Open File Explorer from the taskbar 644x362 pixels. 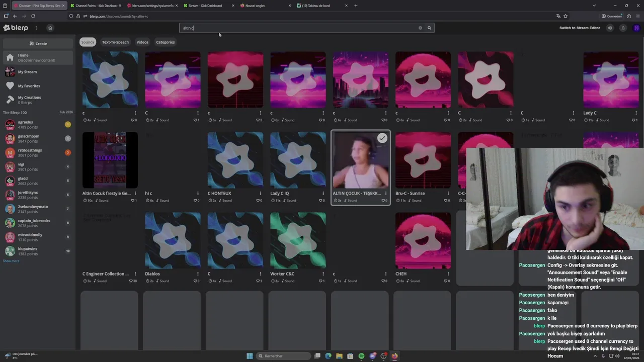[339, 356]
